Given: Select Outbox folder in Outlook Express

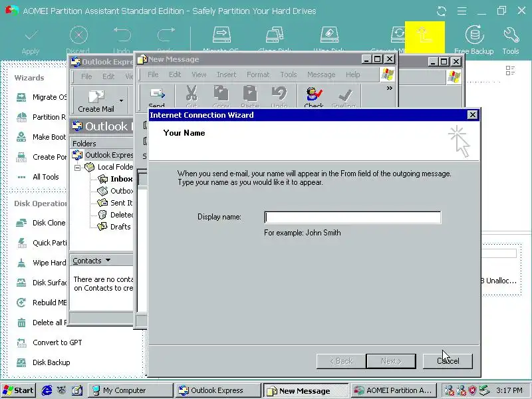Looking at the screenshot, I should coord(114,191).
